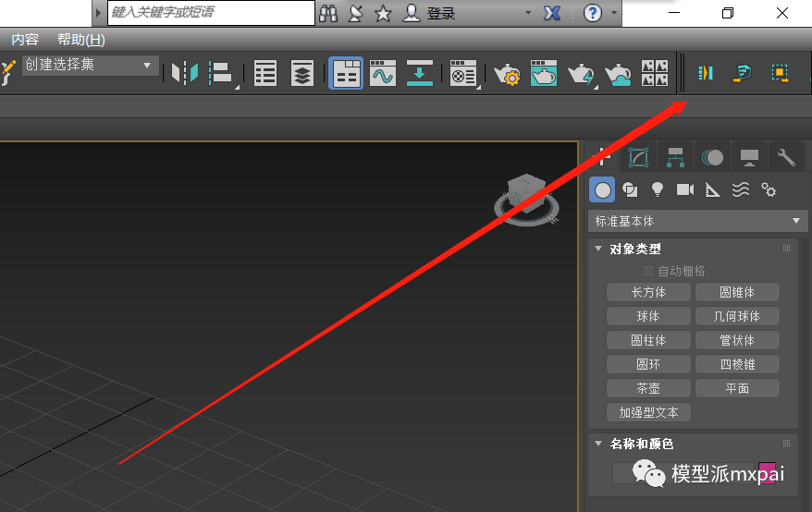Click the 加强型文本 button
This screenshot has width=812, height=512.
tap(648, 412)
